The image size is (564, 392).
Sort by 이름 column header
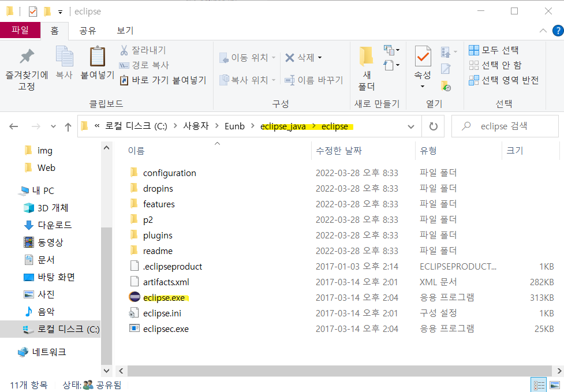[x=136, y=151]
